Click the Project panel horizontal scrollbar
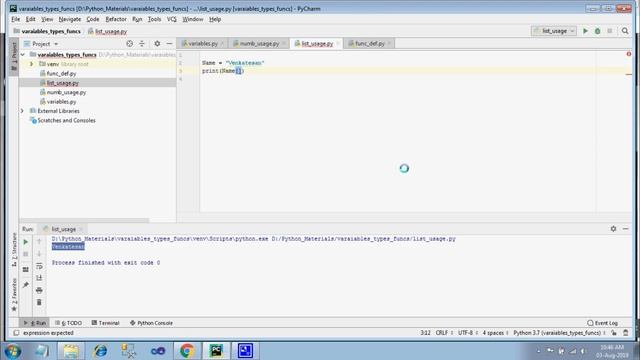The image size is (640, 360). [84, 220]
